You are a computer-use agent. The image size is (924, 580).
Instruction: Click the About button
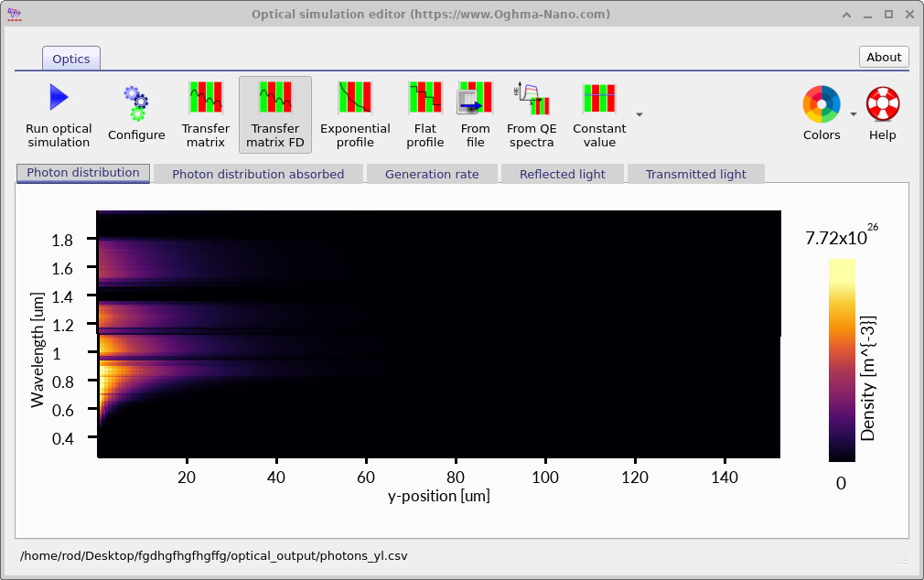(883, 57)
